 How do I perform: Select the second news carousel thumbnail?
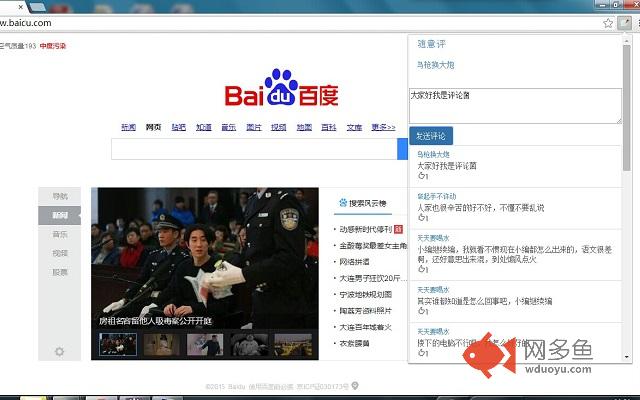pos(162,344)
